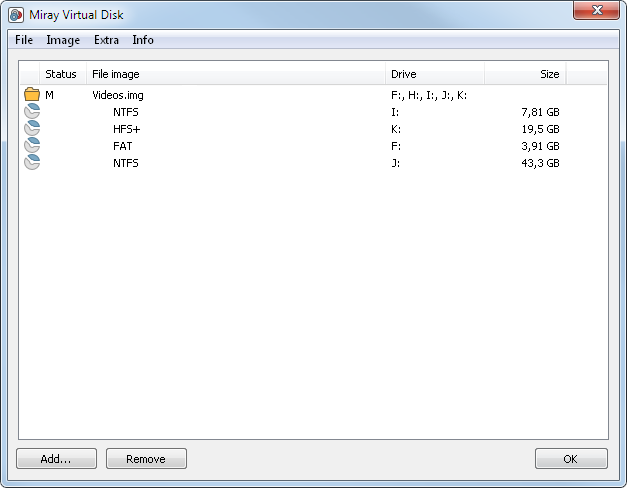
Task: Click the Miray Virtual Disk title icon
Action: [x=16, y=15]
